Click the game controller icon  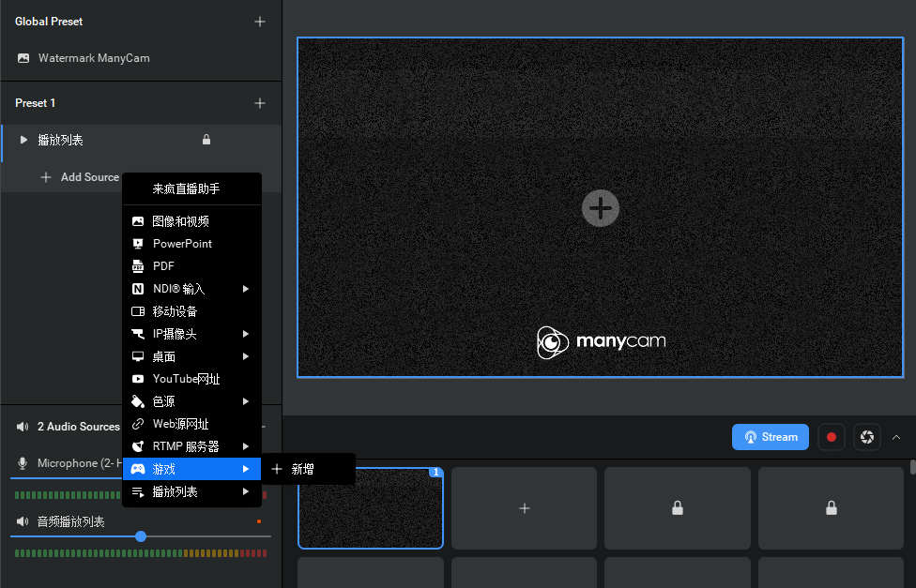point(138,469)
